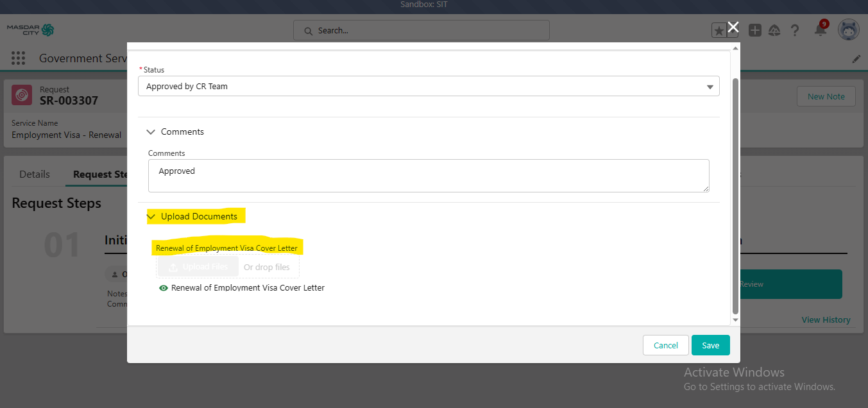The image size is (868, 408).
Task: Click the New Note button
Action: tap(826, 96)
